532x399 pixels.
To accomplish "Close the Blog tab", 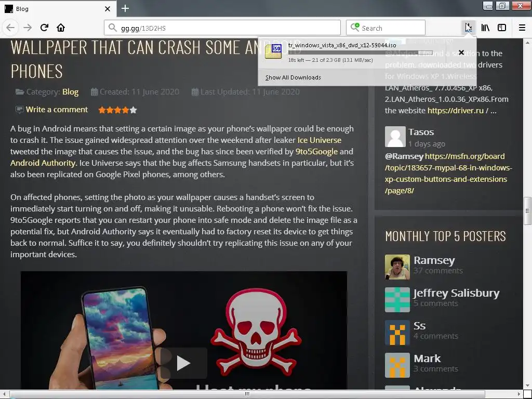I will click(108, 9).
